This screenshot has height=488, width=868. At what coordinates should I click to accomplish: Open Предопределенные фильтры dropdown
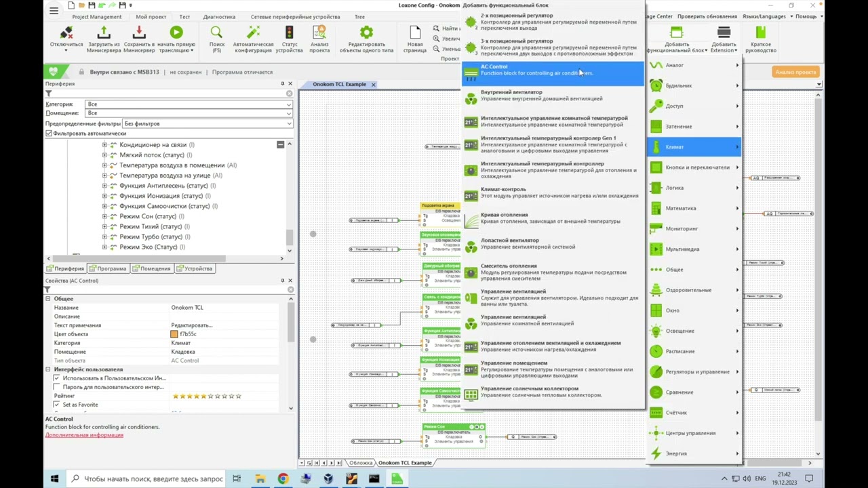point(208,124)
